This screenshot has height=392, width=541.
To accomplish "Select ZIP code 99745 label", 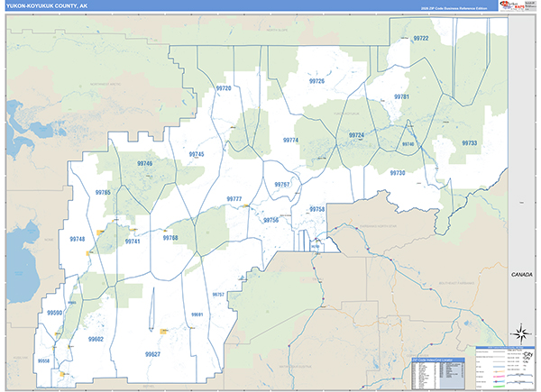I will (197, 154).
